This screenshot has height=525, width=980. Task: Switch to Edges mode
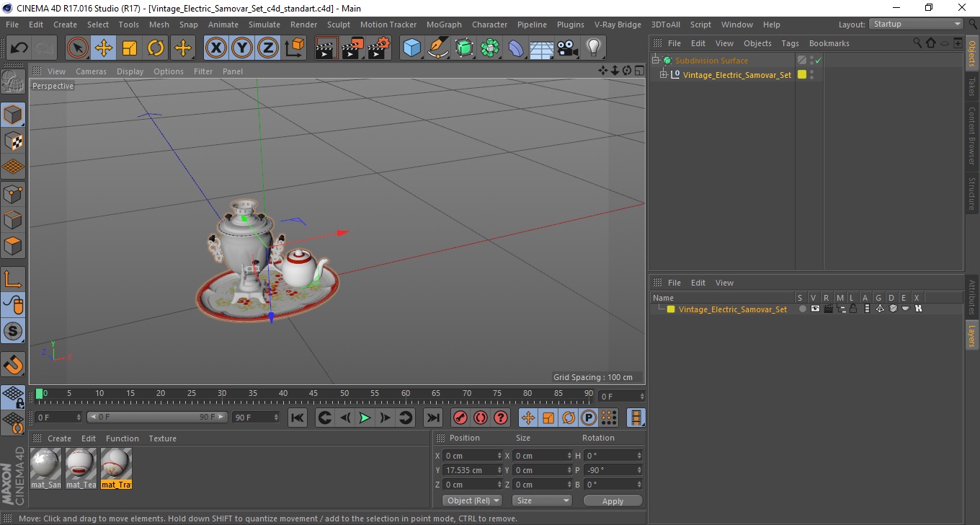(13, 219)
